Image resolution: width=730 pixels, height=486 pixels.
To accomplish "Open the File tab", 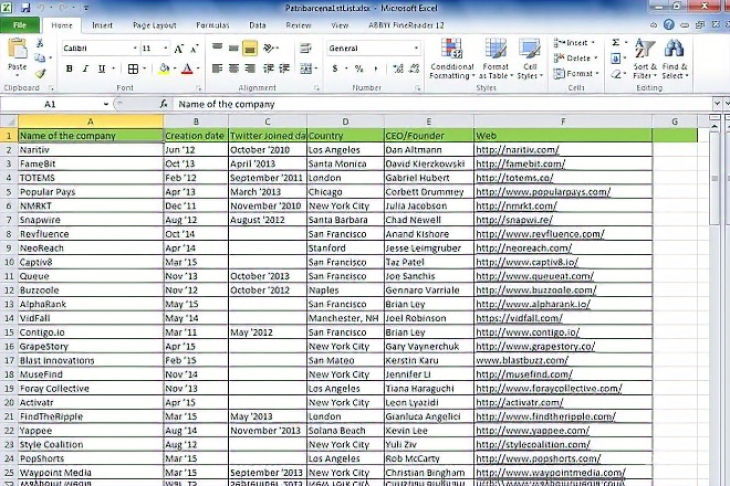I will [20, 25].
